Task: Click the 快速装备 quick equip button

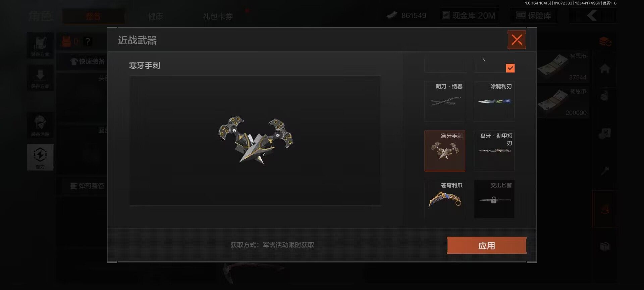Action: (x=87, y=61)
